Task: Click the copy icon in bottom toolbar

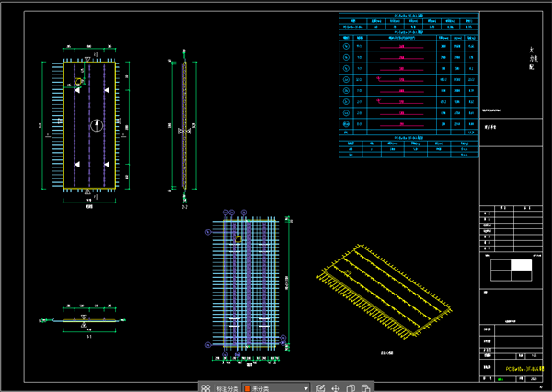Action: (x=351, y=388)
